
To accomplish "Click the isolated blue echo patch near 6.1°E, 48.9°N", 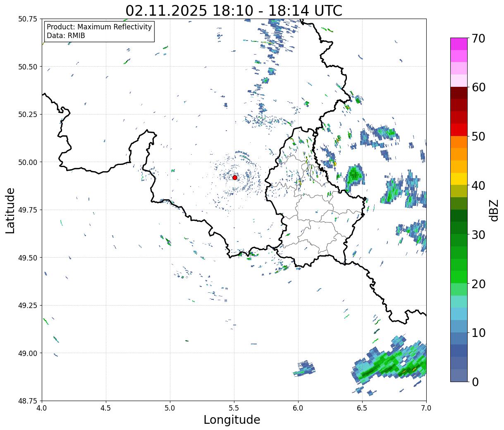I will [305, 368].
